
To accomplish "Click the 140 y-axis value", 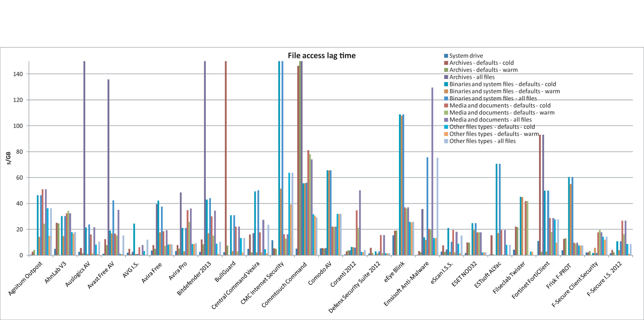I will 18,74.
